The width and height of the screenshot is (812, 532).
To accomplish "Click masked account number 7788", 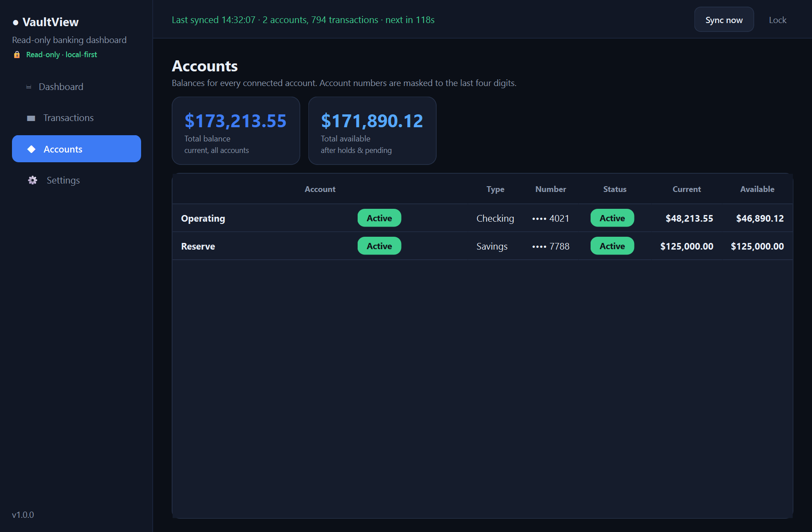I will pyautogui.click(x=551, y=246).
